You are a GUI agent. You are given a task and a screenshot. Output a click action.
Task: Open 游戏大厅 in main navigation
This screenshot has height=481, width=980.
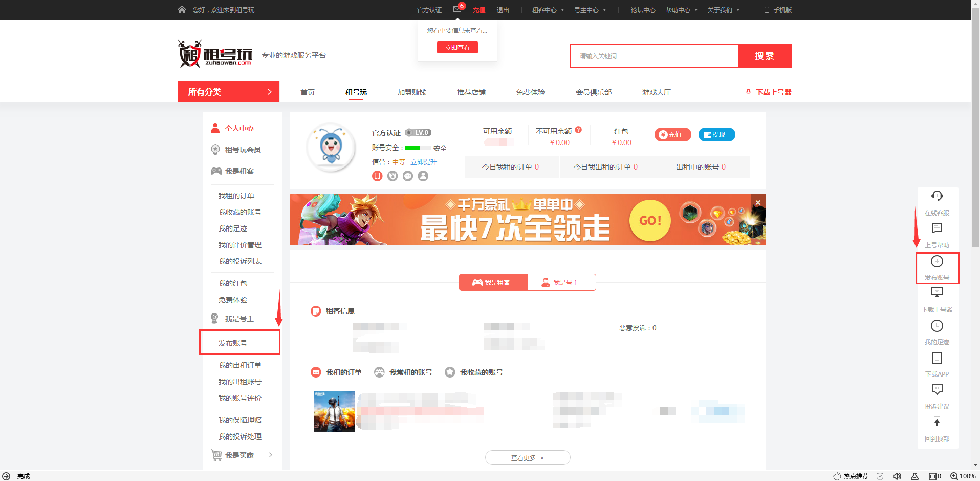point(657,92)
